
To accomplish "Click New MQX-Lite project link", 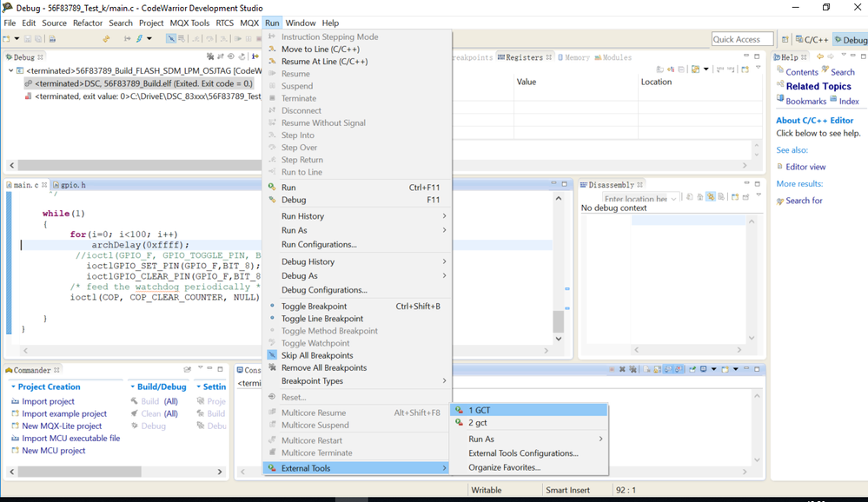I will click(x=62, y=426).
